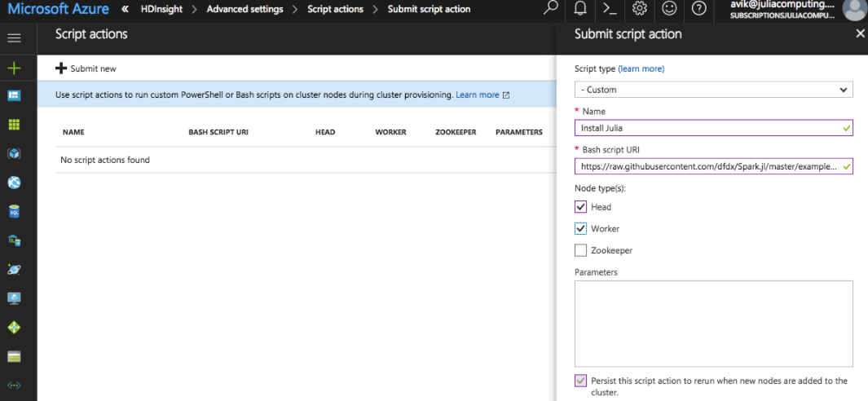Screen dimensions: 868x401
Task: Open the learn more link beside Script type
Action: pyautogui.click(x=641, y=68)
